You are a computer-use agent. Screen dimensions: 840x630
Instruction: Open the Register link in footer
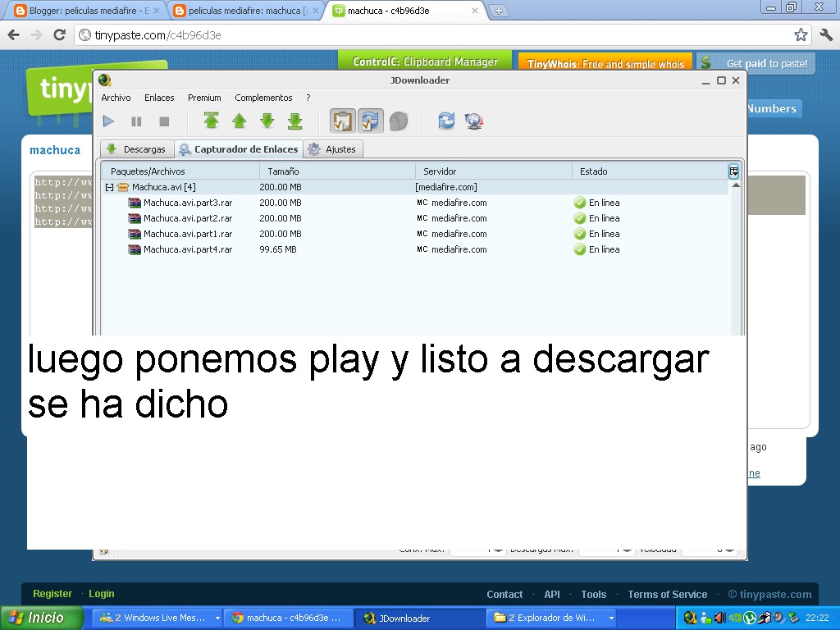click(x=52, y=594)
